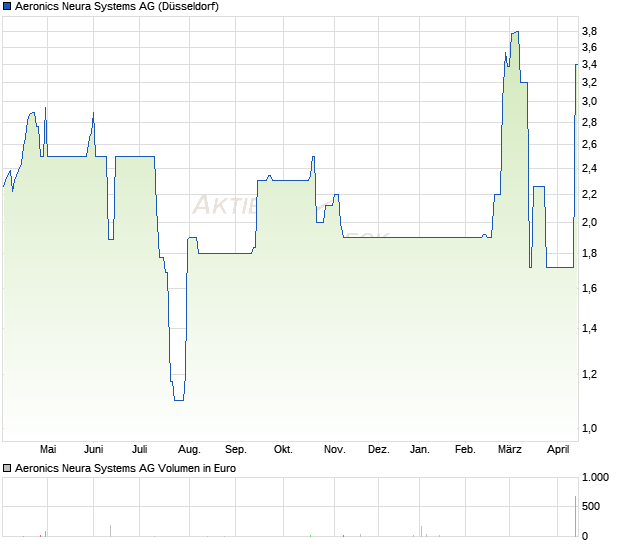Click the 2,6 price axis label
This screenshot has height=546, width=620.
click(589, 144)
